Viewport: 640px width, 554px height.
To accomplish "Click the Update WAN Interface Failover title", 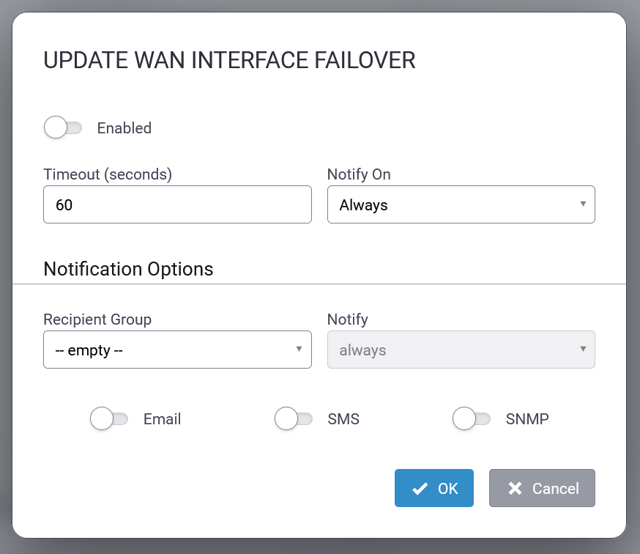I will [x=229, y=60].
